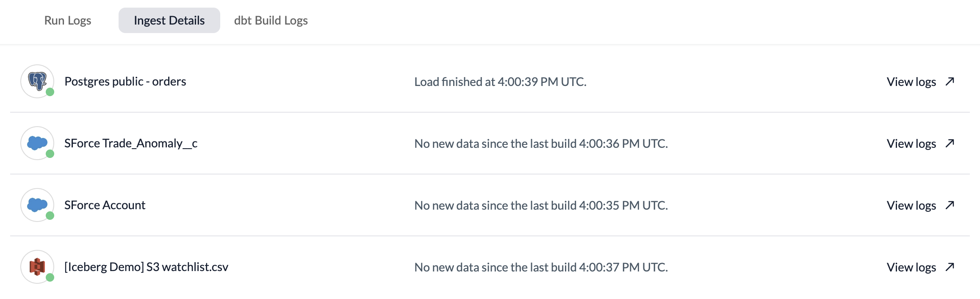The height and width of the screenshot is (299, 980).
Task: Open the AWS S3 icon for Iceberg Demo
Action: (x=37, y=267)
